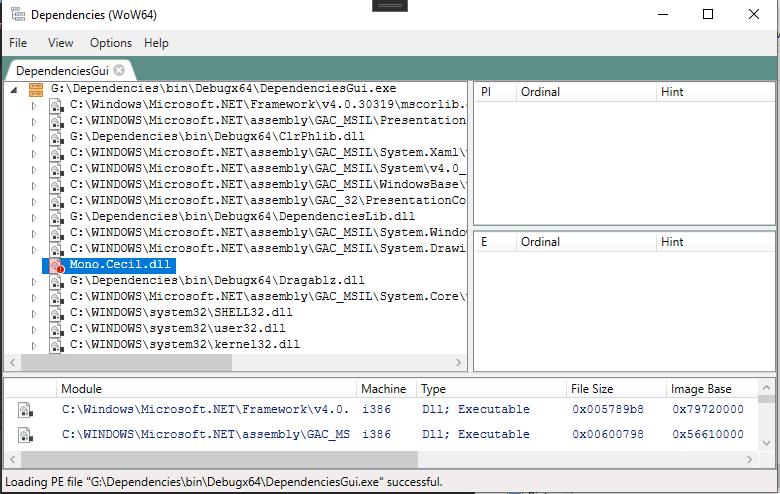
Task: Select the G:\Dependencies\bin\Debugx64\Dragablz.dll row
Action: pos(217,281)
